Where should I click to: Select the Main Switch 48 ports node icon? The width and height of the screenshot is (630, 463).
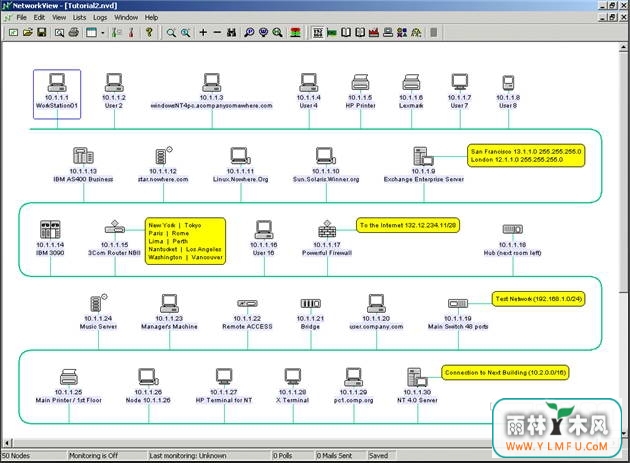[458, 303]
